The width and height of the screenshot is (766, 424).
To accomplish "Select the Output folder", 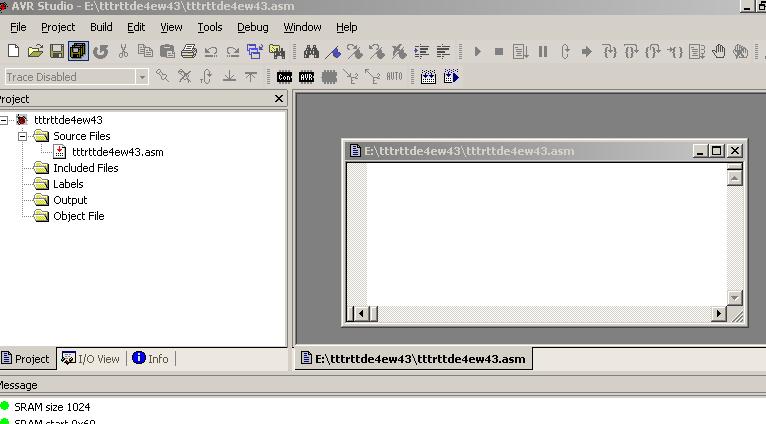I will (70, 200).
